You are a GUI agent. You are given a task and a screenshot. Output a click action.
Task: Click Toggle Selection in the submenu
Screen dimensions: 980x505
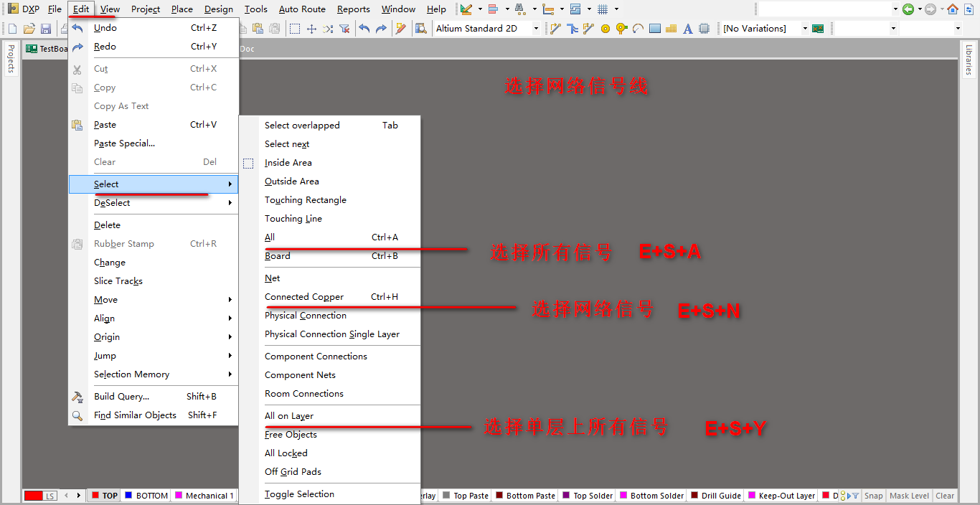[x=299, y=494]
